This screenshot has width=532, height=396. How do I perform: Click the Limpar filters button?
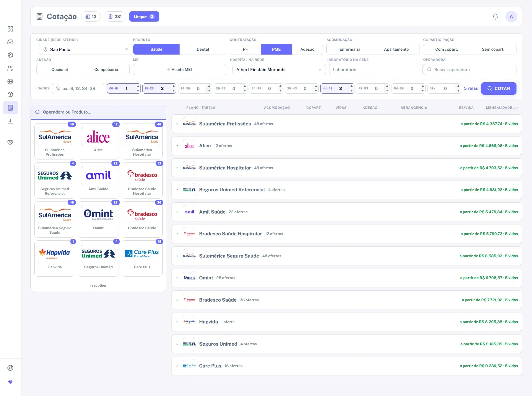coord(144,17)
